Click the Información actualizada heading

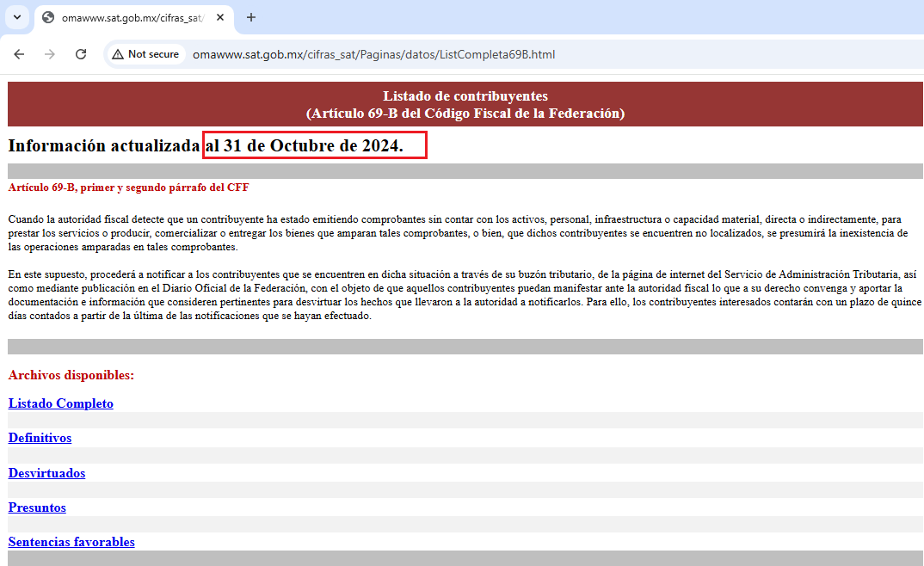point(206,145)
